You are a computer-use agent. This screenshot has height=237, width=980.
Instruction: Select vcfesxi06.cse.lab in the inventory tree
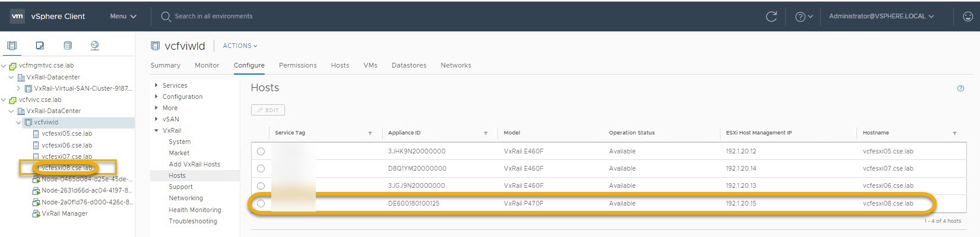point(66,145)
